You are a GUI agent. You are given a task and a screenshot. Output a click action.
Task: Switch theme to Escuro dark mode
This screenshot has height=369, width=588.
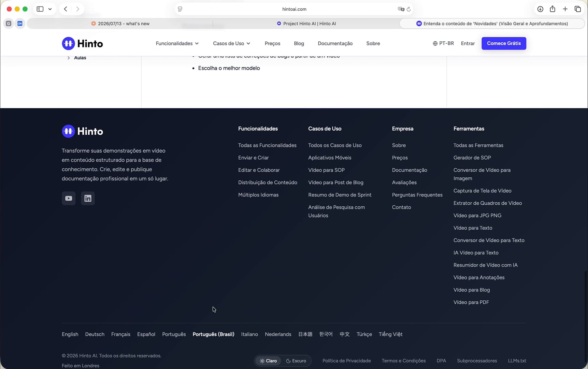(x=296, y=361)
